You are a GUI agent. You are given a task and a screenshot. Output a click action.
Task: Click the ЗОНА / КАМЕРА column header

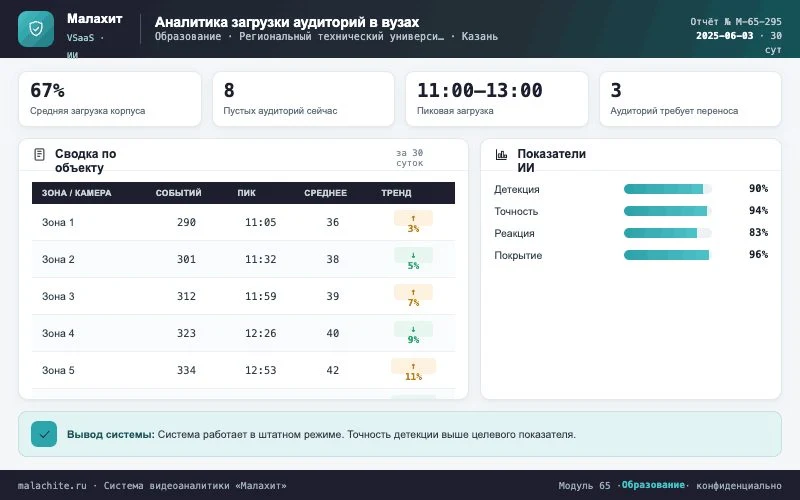(77, 193)
